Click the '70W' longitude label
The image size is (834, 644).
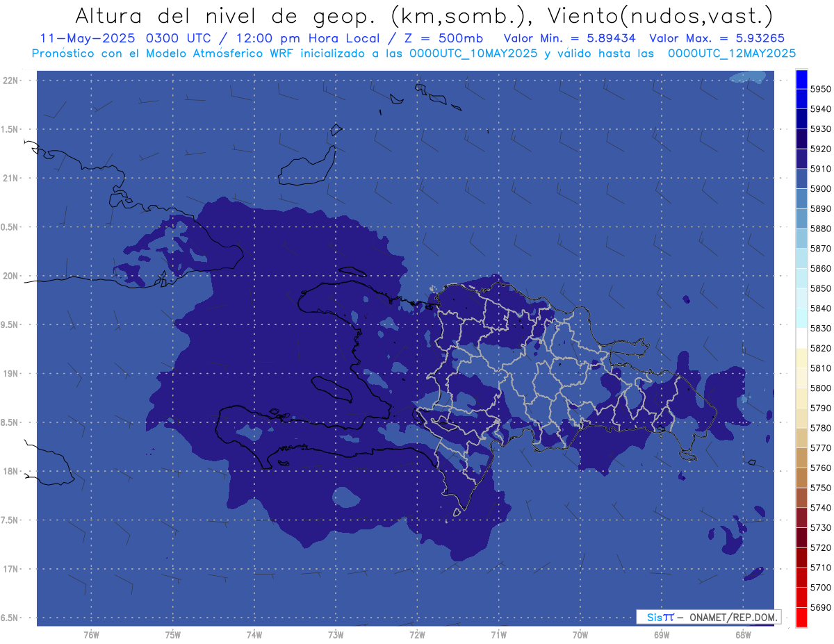click(x=580, y=635)
